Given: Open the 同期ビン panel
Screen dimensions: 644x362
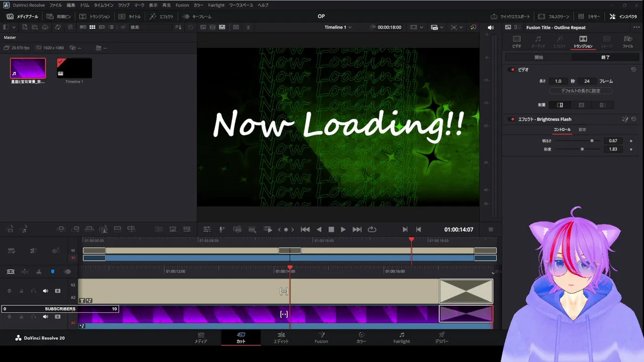Looking at the screenshot, I should (59, 17).
